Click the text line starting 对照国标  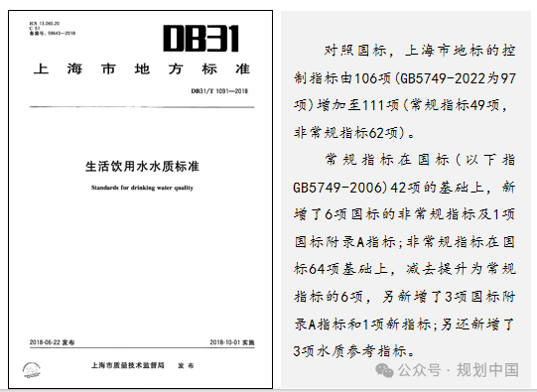(420, 51)
